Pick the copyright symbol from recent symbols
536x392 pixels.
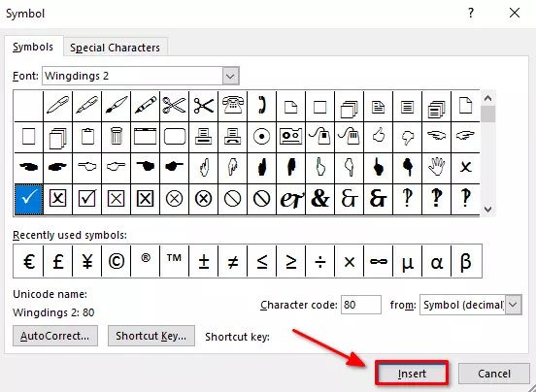117,262
